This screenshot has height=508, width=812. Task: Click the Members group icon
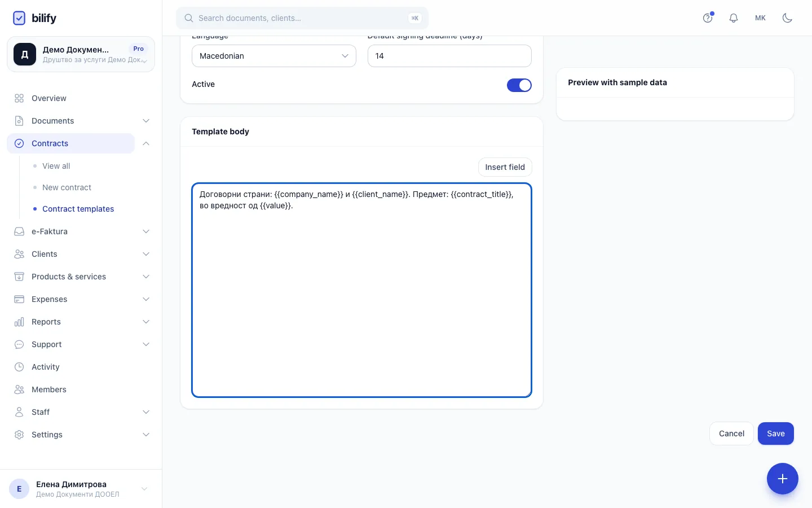click(19, 389)
